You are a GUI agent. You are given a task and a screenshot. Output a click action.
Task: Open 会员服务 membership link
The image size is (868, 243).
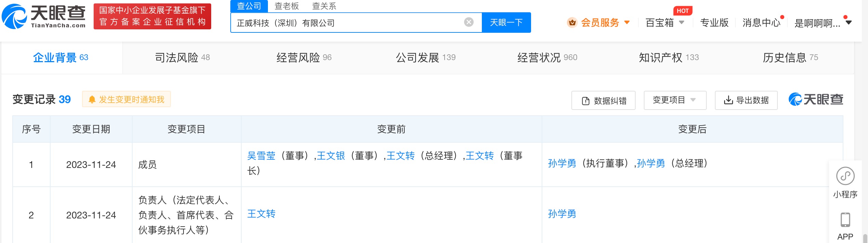(600, 23)
